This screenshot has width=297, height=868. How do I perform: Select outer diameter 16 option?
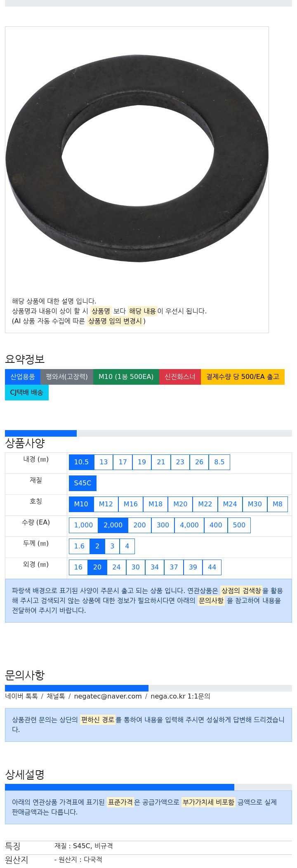(x=78, y=567)
